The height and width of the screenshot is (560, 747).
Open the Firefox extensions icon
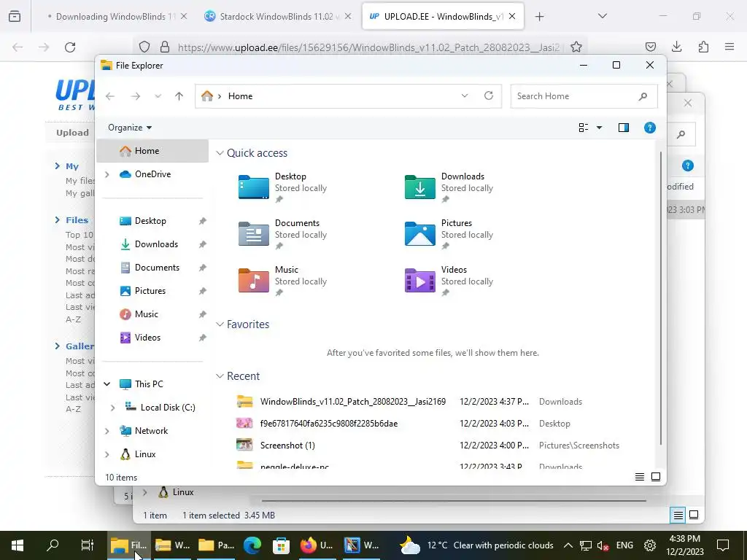click(x=704, y=47)
